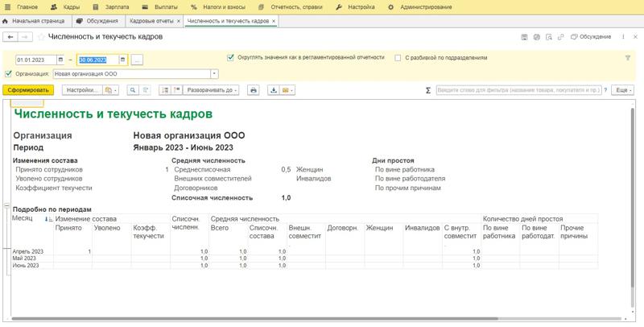Enable С разбивкой по подразделениям checkbox
The image size is (644, 327).
point(398,58)
